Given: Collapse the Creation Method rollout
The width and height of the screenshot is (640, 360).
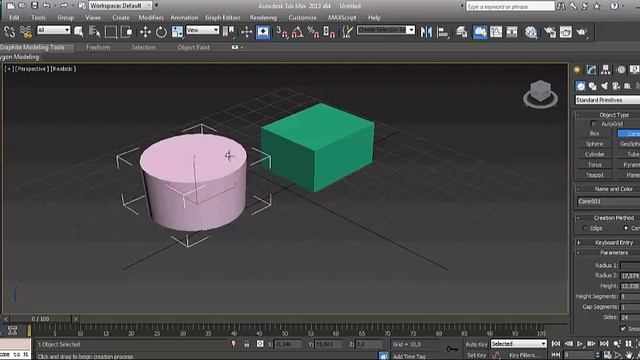Looking at the screenshot, I should [x=608, y=218].
